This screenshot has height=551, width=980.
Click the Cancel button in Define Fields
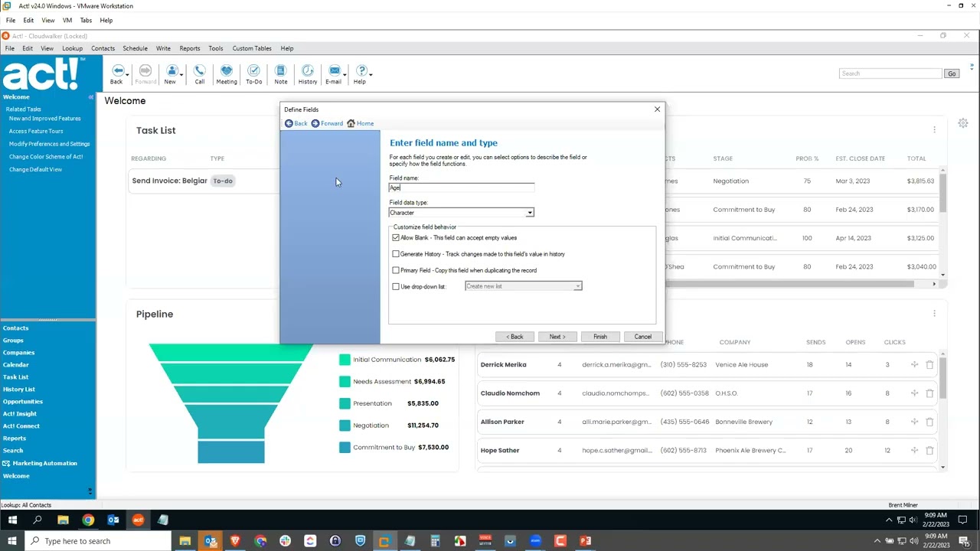click(x=643, y=337)
